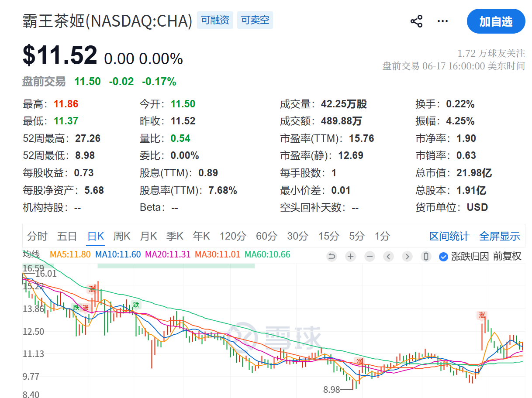The height and width of the screenshot is (398, 532).
Task: Click the 均线 indicator label
Action: coord(31,254)
